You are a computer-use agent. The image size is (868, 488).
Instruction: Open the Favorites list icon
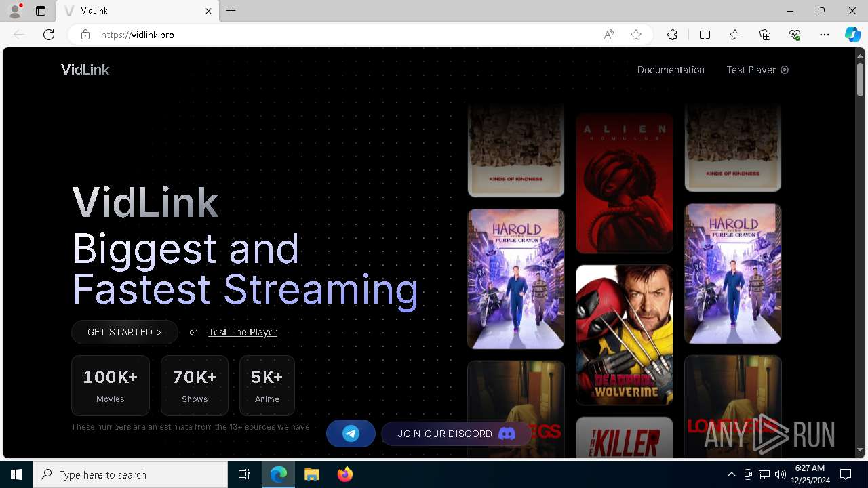click(x=735, y=35)
